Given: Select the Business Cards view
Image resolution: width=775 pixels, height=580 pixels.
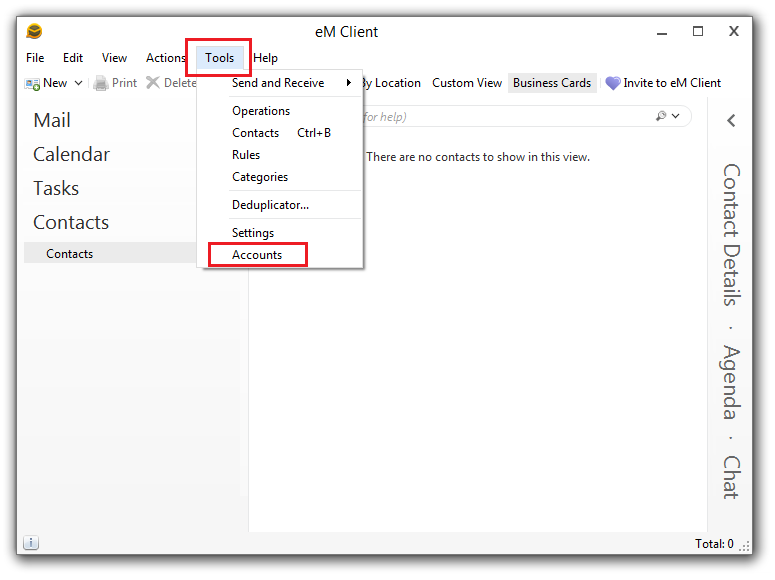Looking at the screenshot, I should tap(552, 83).
